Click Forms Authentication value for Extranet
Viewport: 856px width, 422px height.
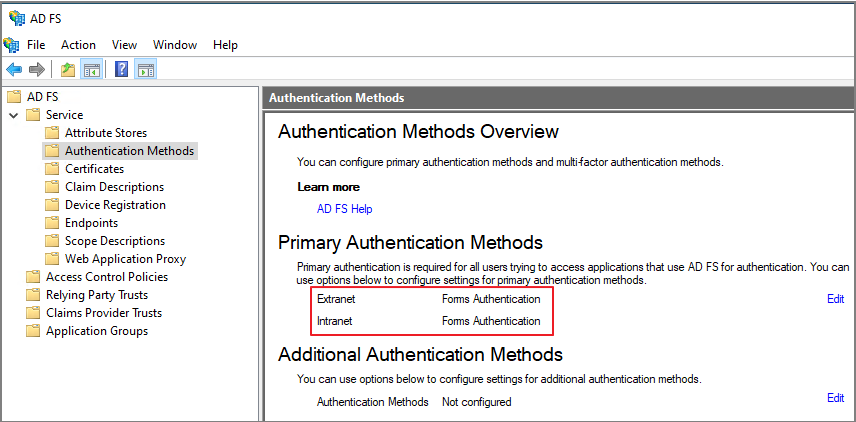click(491, 299)
